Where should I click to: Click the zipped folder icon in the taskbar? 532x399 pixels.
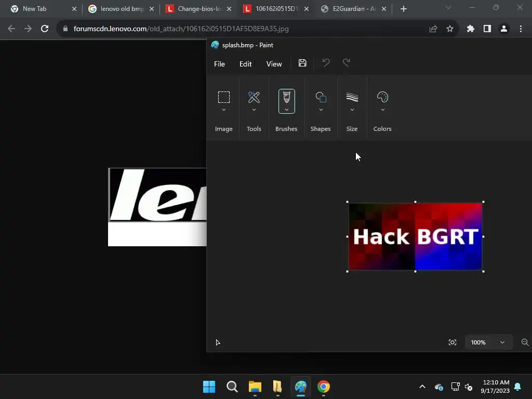pos(277,387)
